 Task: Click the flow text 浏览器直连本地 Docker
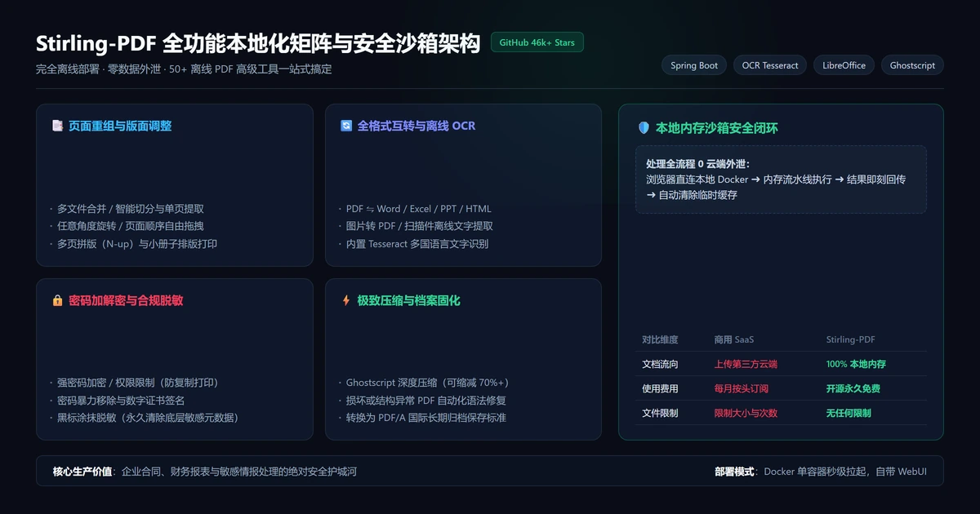[697, 179]
